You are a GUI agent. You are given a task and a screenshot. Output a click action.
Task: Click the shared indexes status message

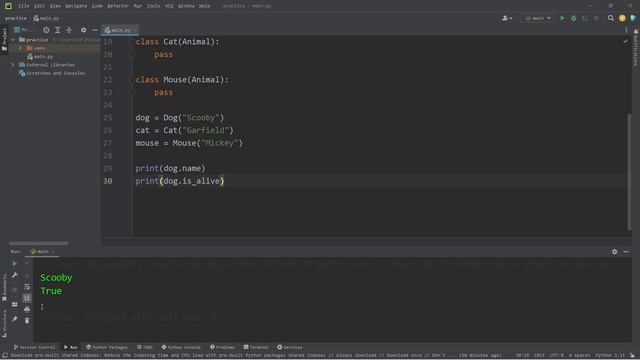point(256,356)
